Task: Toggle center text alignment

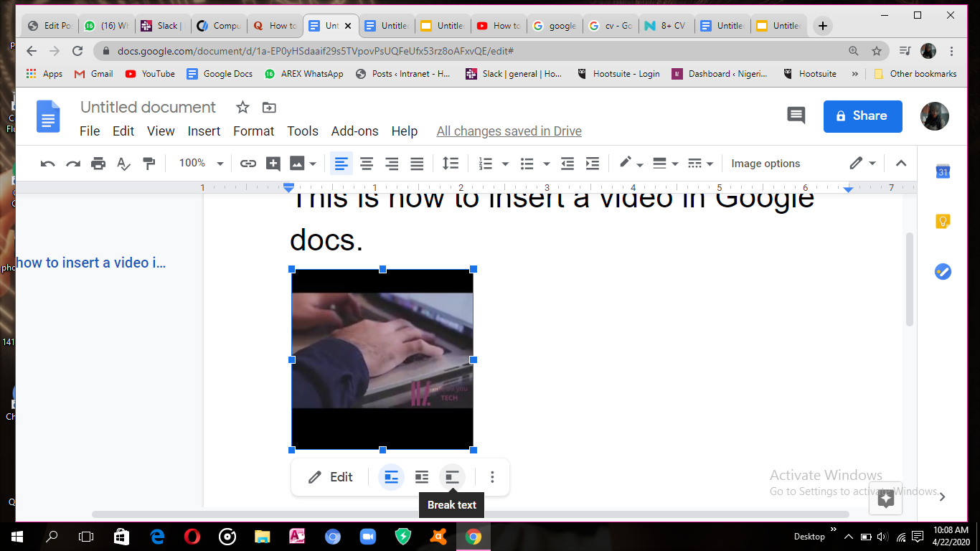Action: click(367, 164)
